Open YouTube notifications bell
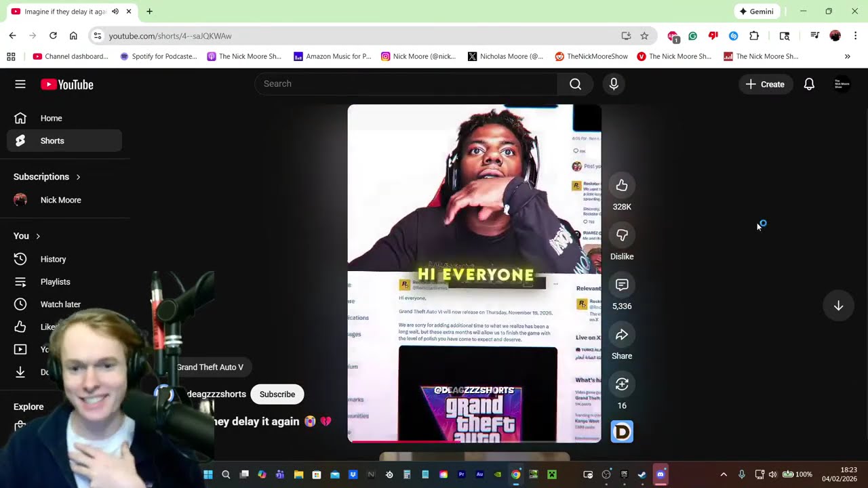 (x=809, y=84)
